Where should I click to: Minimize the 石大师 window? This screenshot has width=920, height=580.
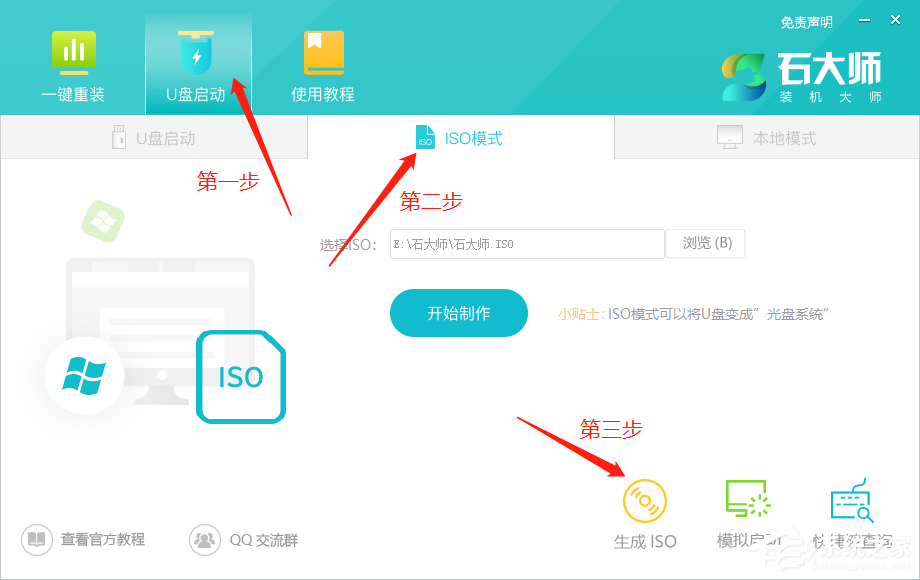coord(864,21)
